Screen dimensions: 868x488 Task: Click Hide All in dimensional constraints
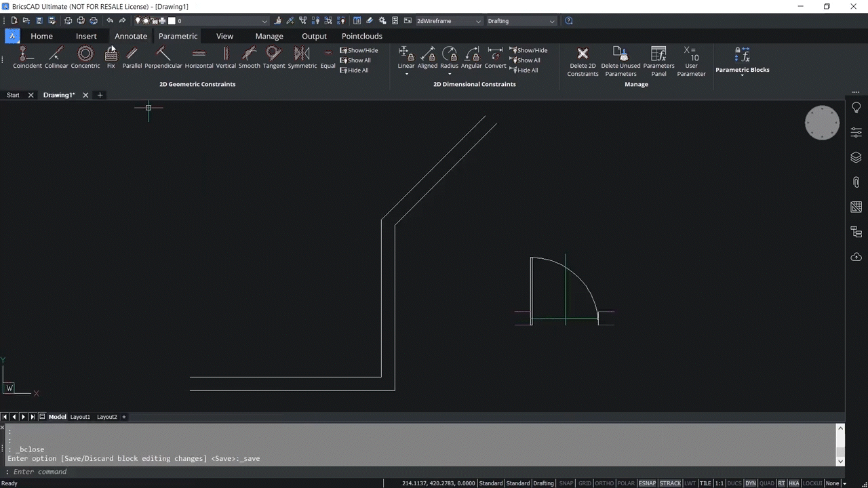point(524,70)
